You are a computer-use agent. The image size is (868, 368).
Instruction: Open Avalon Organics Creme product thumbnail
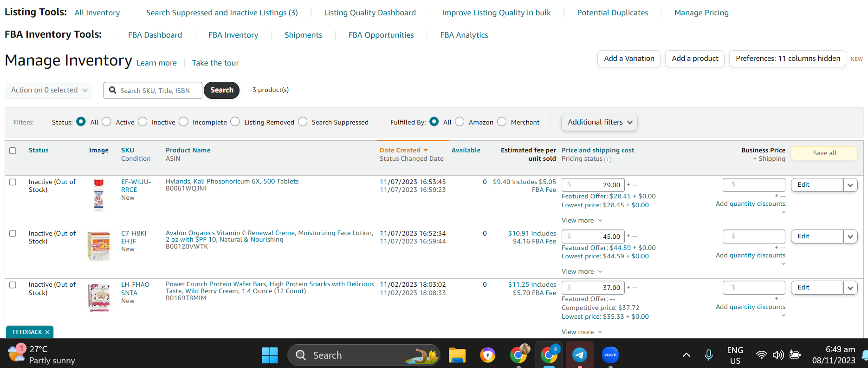point(99,246)
